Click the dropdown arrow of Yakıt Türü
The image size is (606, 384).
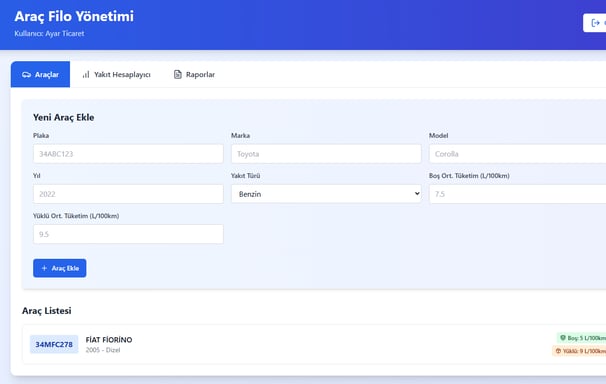click(417, 194)
